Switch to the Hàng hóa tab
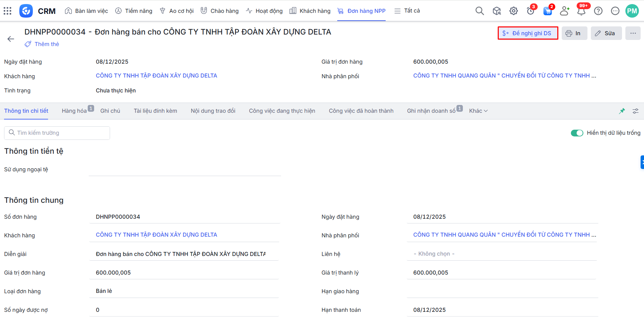644x323 pixels. (74, 111)
